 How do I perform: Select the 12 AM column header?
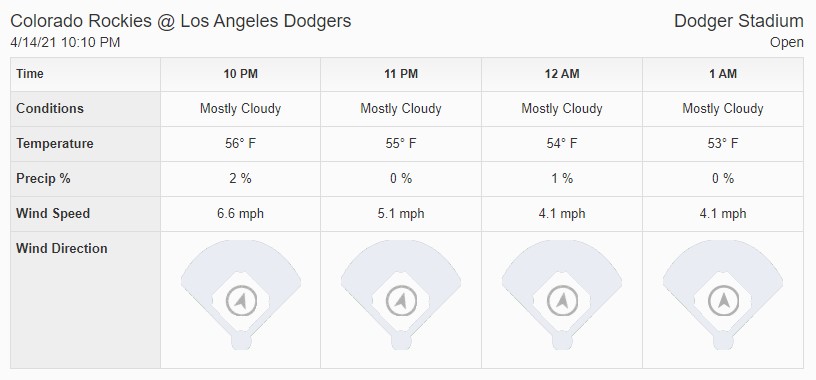[562, 74]
